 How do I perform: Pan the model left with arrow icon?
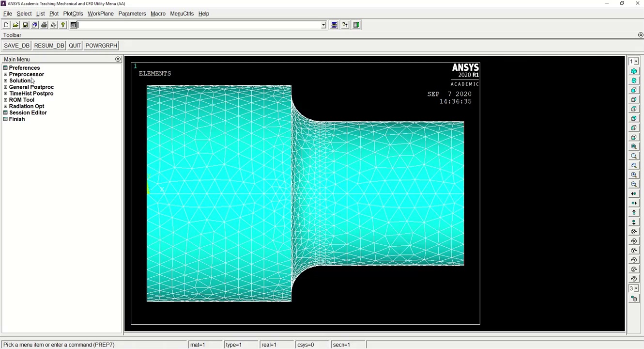point(634,193)
